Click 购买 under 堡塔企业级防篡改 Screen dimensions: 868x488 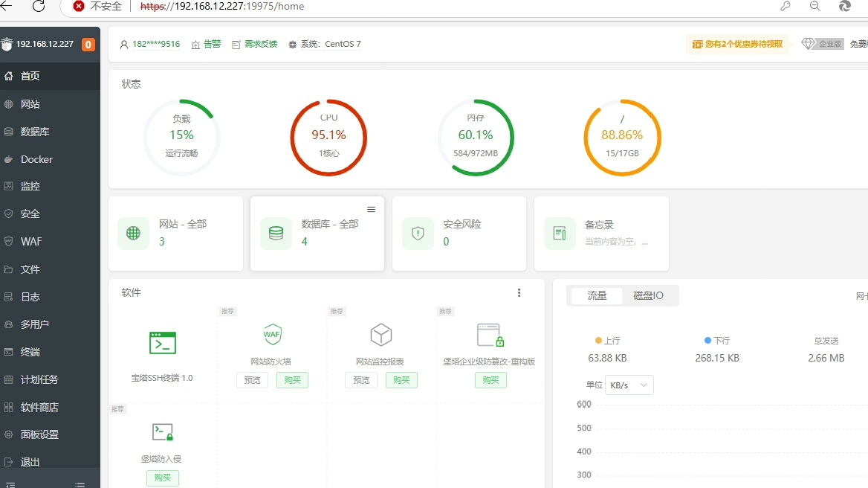(490, 380)
